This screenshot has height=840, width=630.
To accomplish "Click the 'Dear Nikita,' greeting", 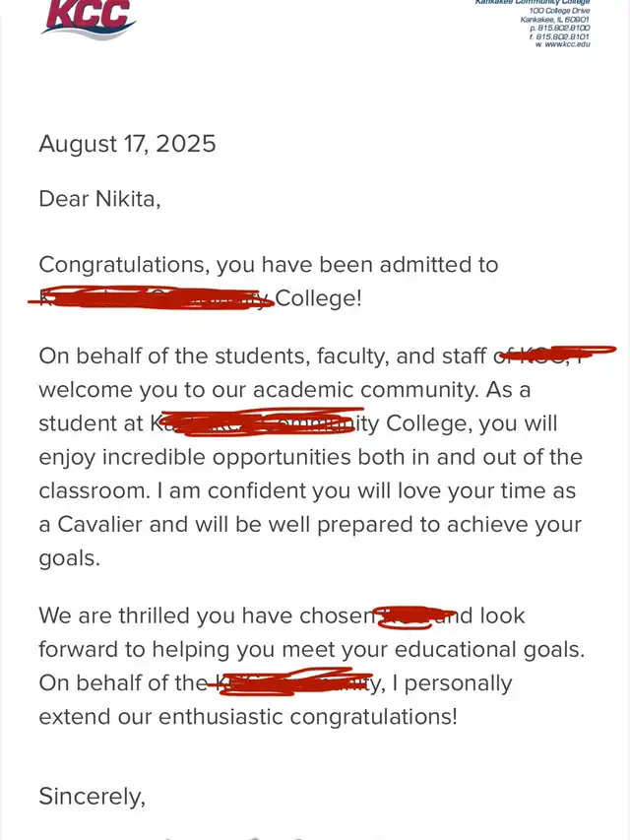I will [x=99, y=199].
